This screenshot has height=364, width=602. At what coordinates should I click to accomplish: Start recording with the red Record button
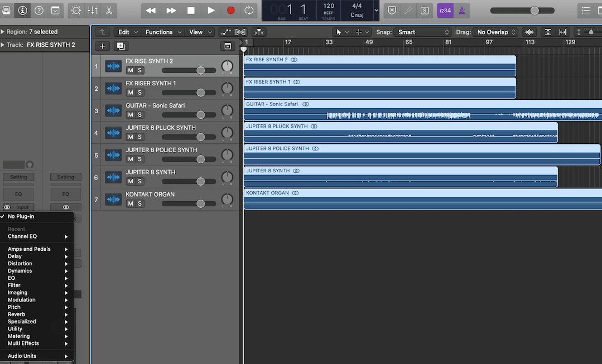tap(231, 11)
